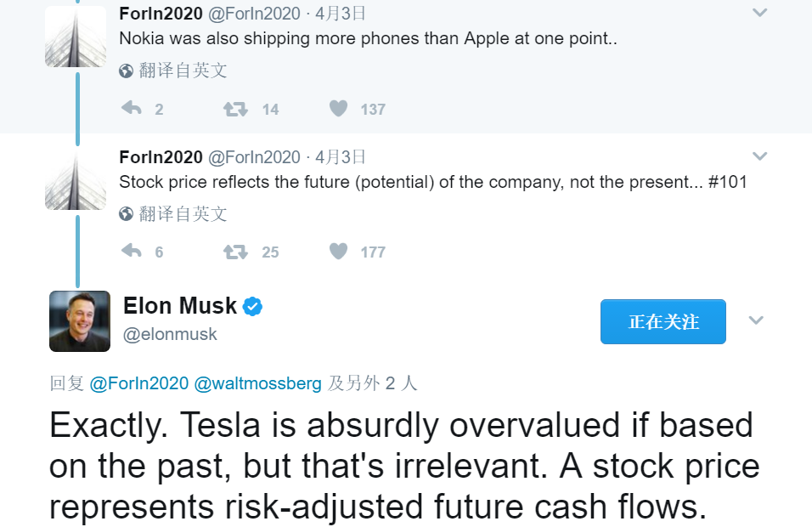This screenshot has width=812, height=527.
Task: Open the @ForIn2020 mention in reply line
Action: tap(138, 383)
